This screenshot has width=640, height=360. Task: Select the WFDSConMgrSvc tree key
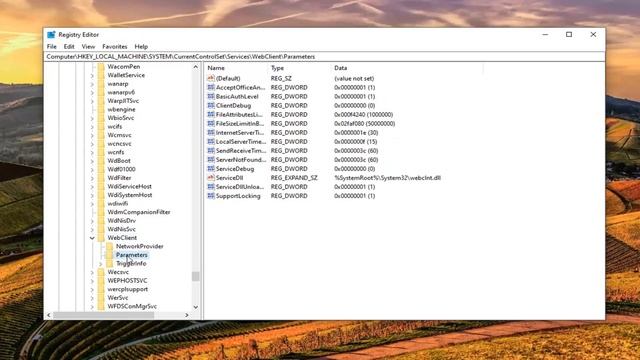(x=132, y=306)
